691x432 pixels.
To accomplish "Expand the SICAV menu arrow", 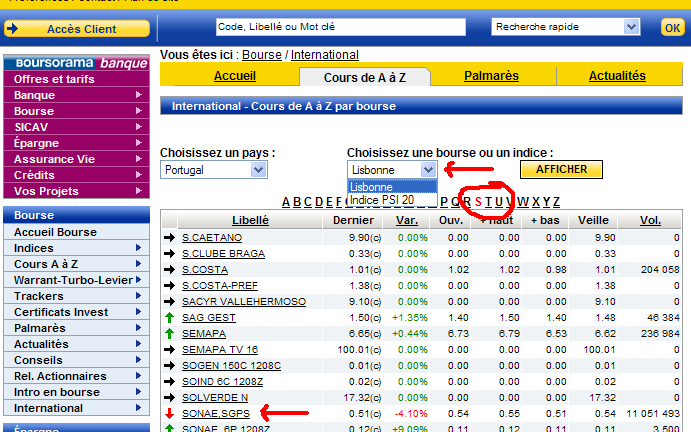I will click(x=138, y=127).
